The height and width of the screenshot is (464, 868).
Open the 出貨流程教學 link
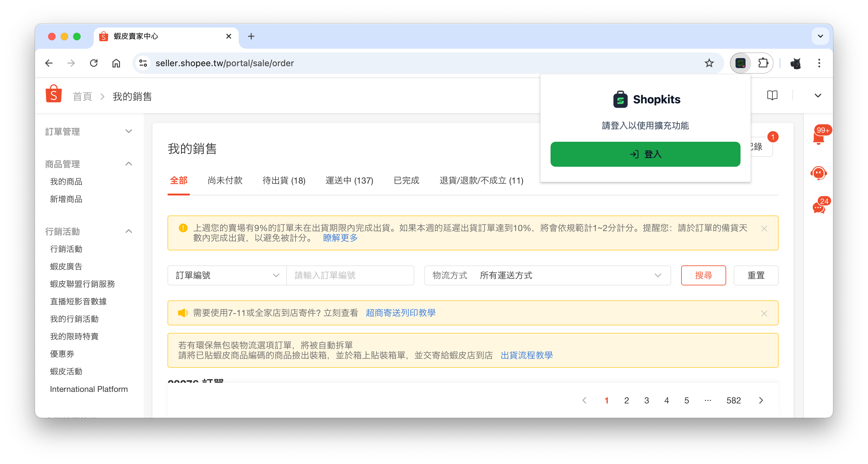pyautogui.click(x=526, y=355)
